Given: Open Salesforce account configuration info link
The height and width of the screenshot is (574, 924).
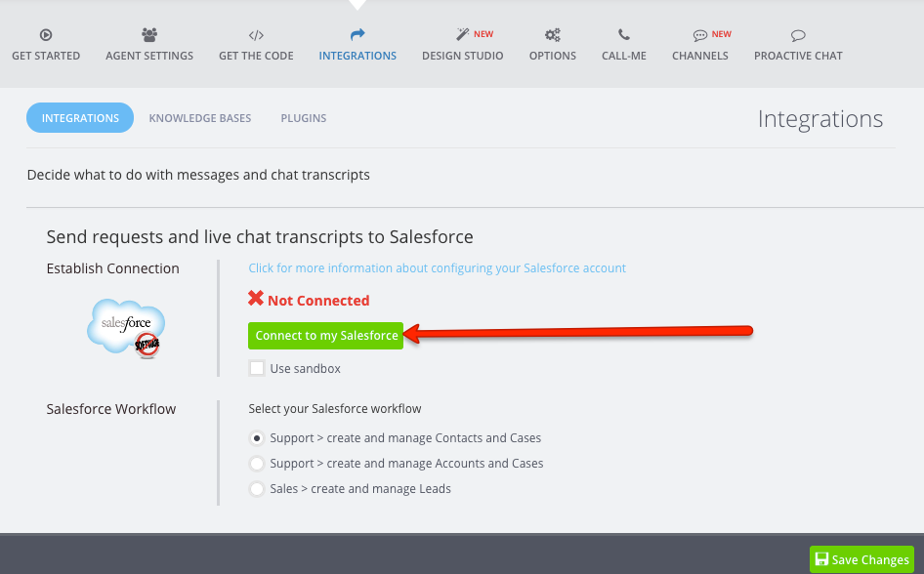Looking at the screenshot, I should point(437,267).
